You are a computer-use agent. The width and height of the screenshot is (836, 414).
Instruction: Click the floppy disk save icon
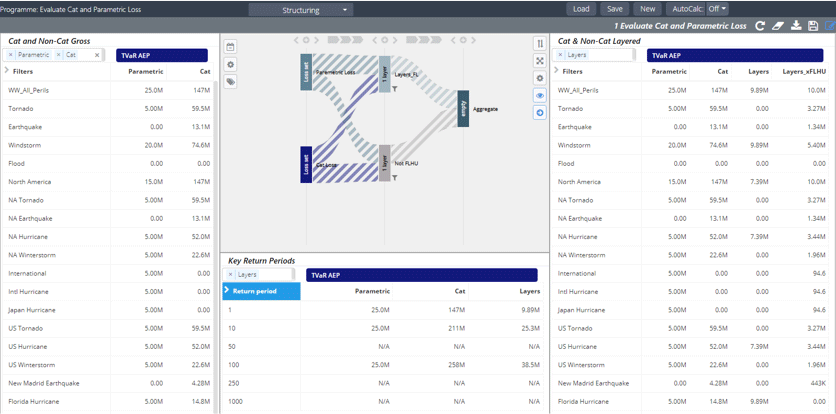(x=813, y=26)
